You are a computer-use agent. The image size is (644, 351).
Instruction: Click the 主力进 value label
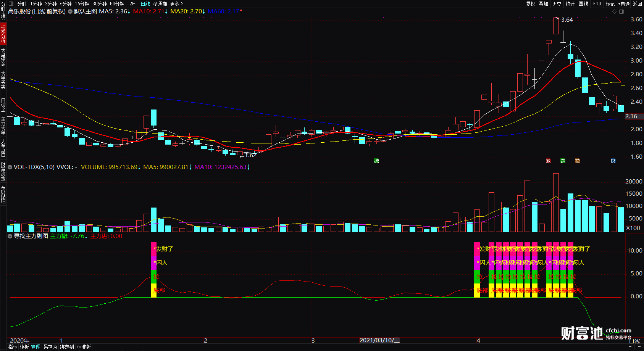pyautogui.click(x=106, y=236)
